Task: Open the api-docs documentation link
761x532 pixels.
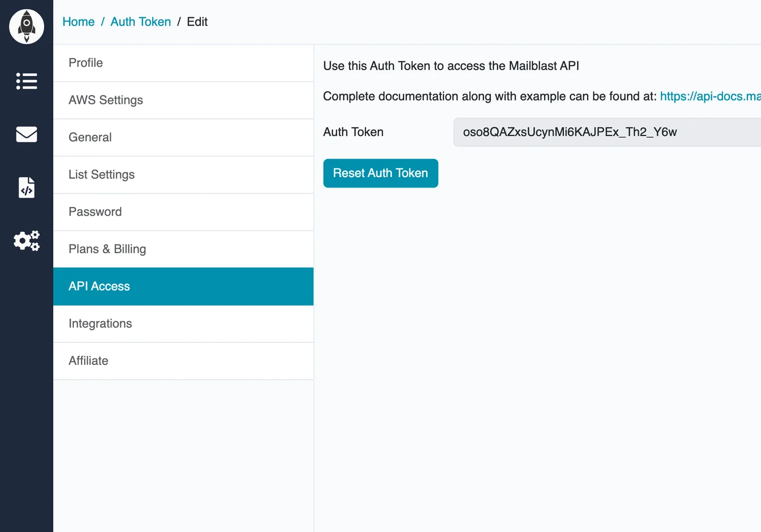Action: (710, 96)
